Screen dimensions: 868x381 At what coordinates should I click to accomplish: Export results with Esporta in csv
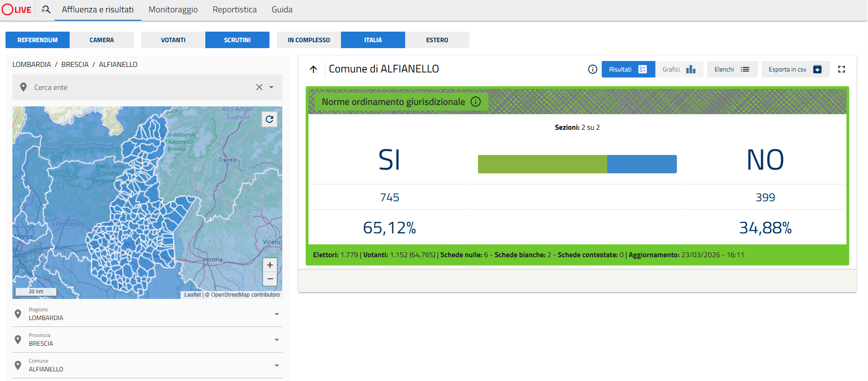click(x=795, y=69)
